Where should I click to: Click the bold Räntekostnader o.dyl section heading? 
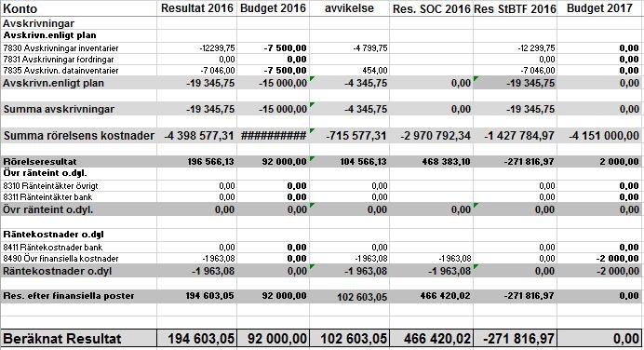[x=53, y=235]
